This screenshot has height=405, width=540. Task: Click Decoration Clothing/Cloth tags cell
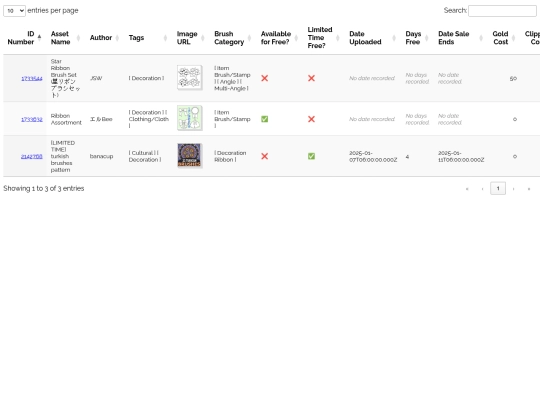coord(149,119)
